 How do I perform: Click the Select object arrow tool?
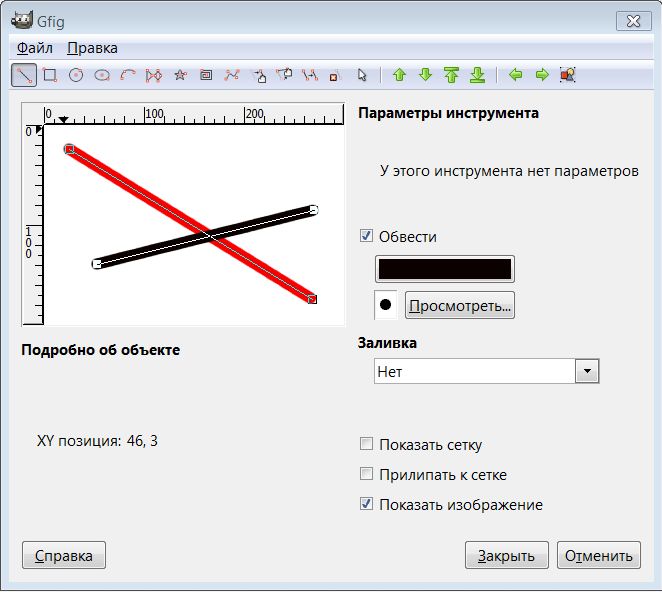(362, 75)
